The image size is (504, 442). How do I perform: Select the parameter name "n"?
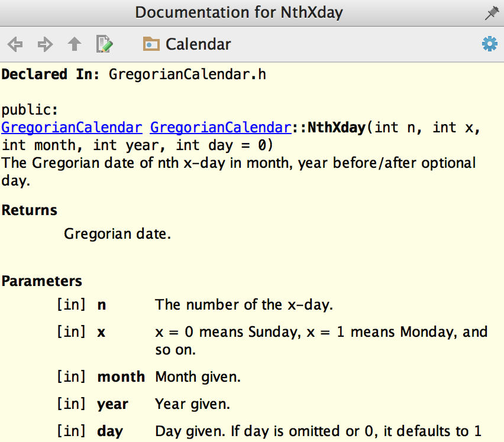(102, 305)
